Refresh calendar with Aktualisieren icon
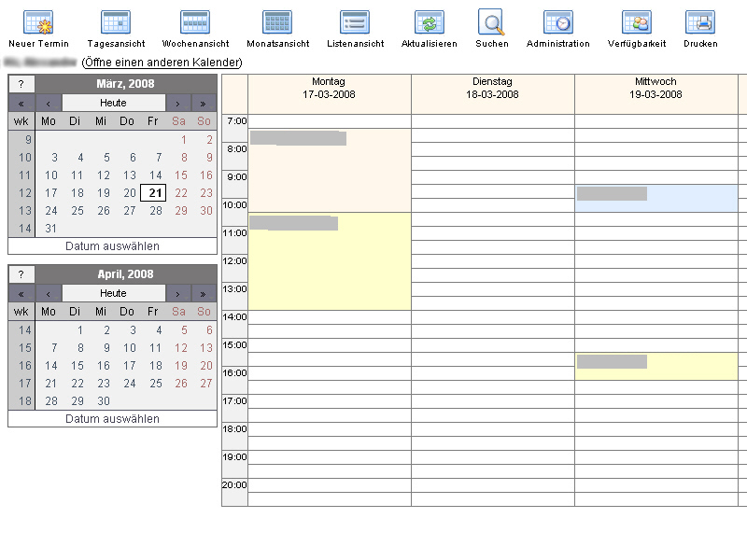 click(429, 22)
